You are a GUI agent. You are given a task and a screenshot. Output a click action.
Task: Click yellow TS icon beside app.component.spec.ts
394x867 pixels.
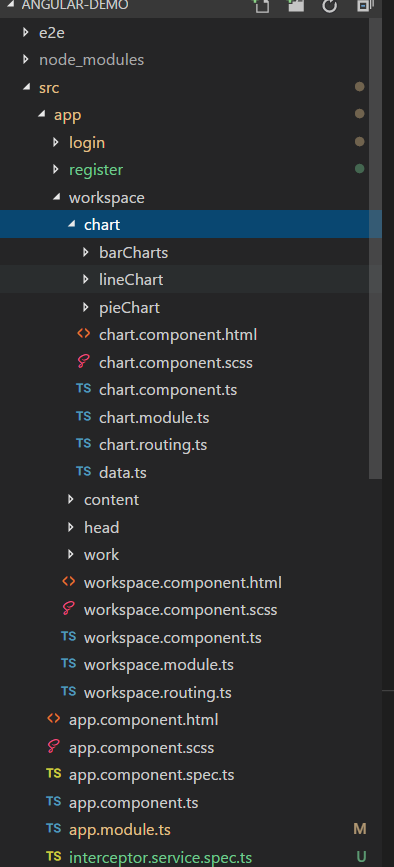(x=54, y=774)
